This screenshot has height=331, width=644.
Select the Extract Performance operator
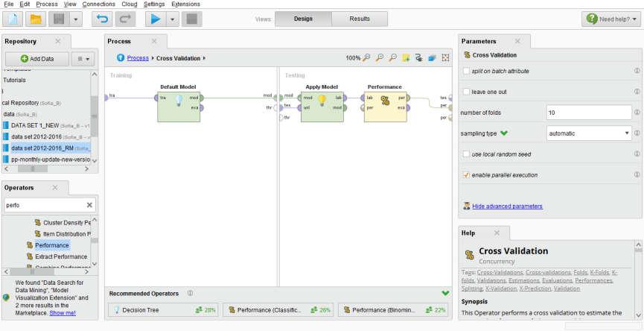tap(61, 256)
